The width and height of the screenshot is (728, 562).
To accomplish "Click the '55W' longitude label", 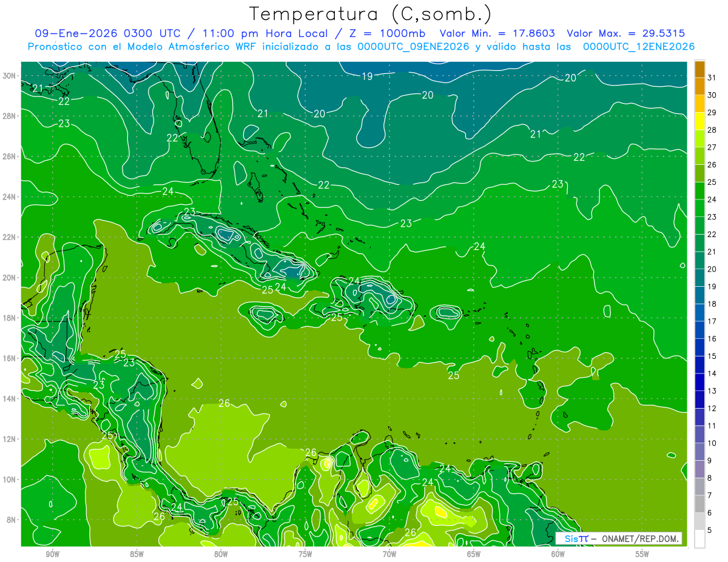I will click(x=642, y=554).
